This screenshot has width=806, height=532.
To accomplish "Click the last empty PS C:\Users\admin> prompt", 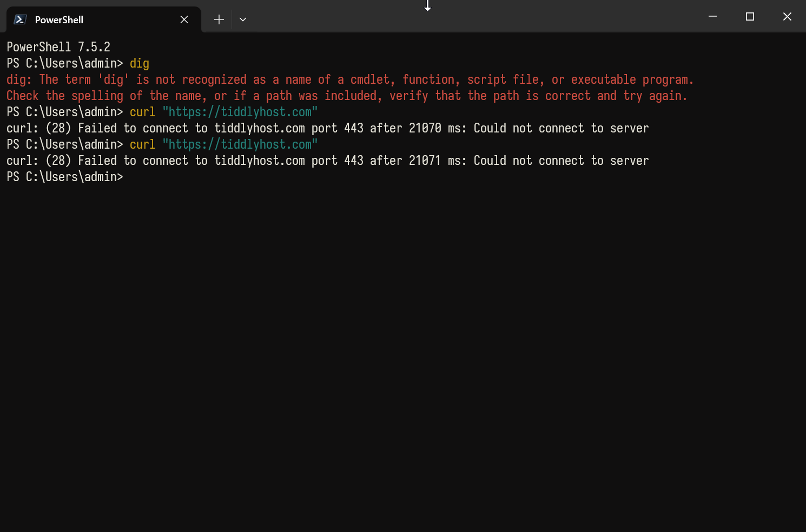I will [x=65, y=177].
